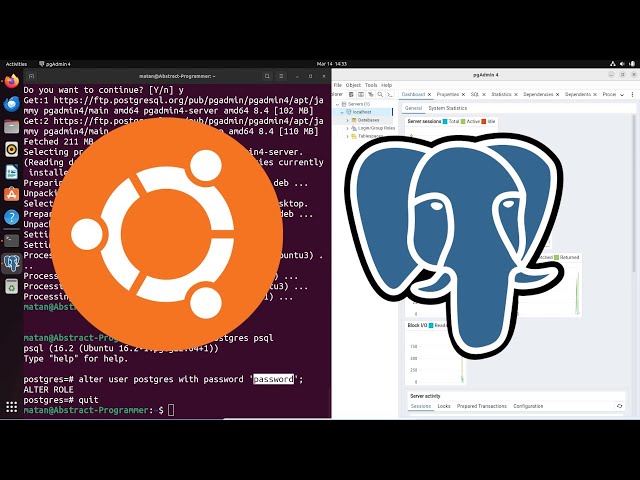Image resolution: width=640 pixels, height=480 pixels.
Task: Close the Properties tab
Action: tap(463, 94)
